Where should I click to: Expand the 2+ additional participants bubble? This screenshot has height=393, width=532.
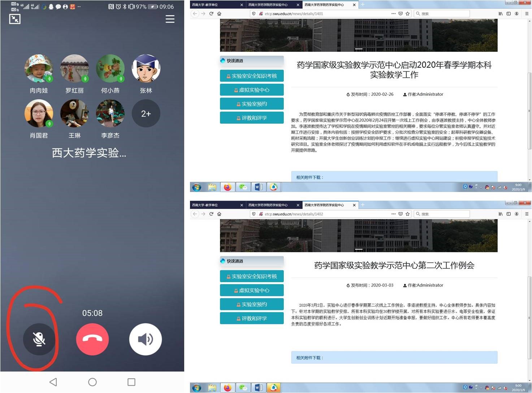(146, 114)
